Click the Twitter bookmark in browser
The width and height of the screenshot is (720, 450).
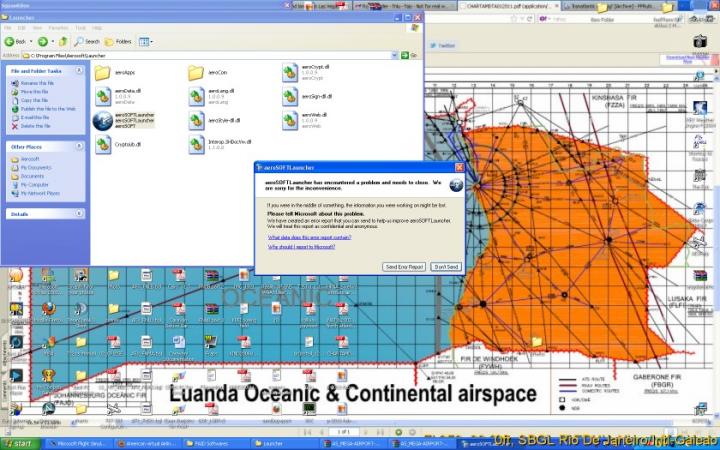(442, 45)
